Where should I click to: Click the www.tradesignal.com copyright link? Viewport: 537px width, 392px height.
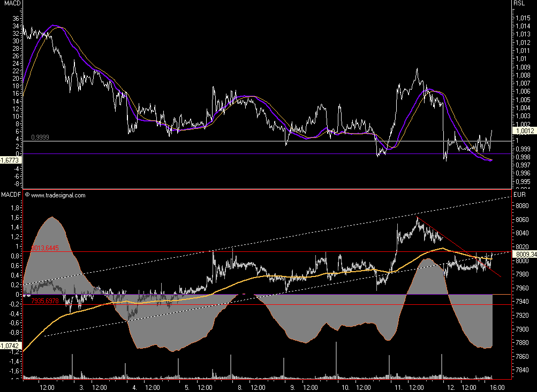click(58, 195)
